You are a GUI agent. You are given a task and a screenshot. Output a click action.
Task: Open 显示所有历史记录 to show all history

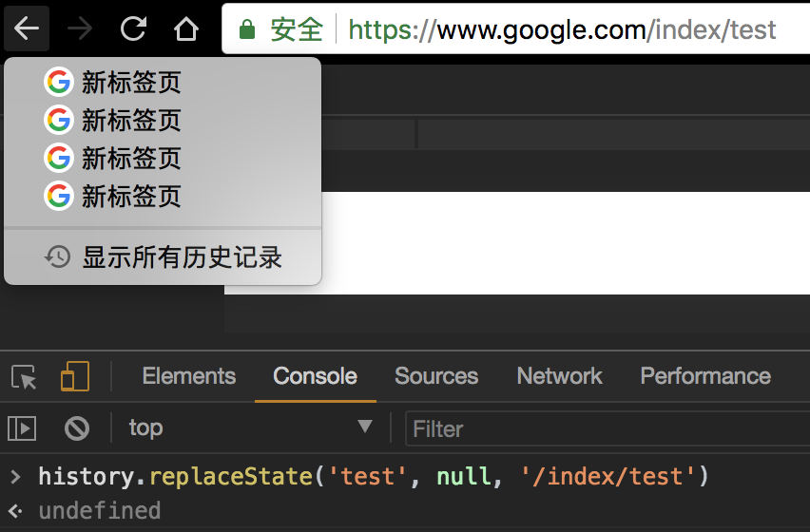click(x=181, y=257)
